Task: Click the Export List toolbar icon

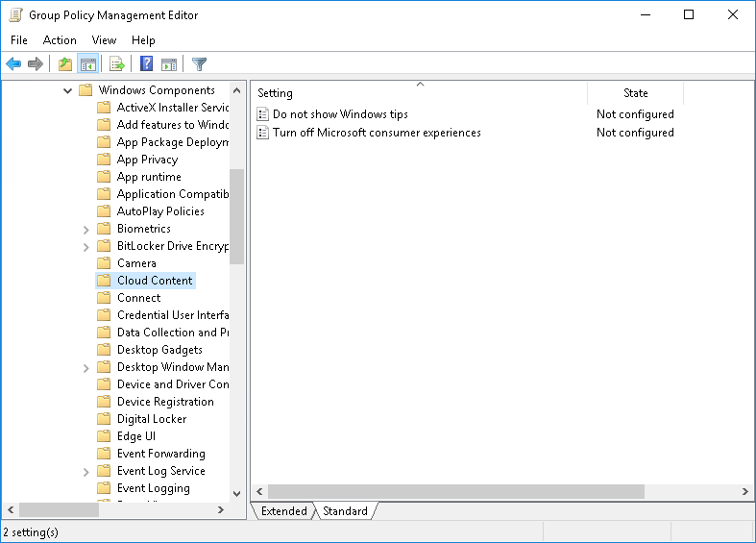Action: (116, 64)
